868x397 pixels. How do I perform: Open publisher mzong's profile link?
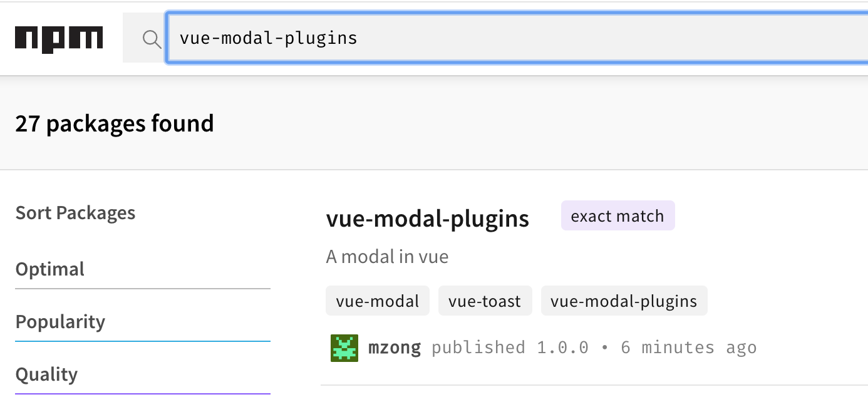point(395,348)
